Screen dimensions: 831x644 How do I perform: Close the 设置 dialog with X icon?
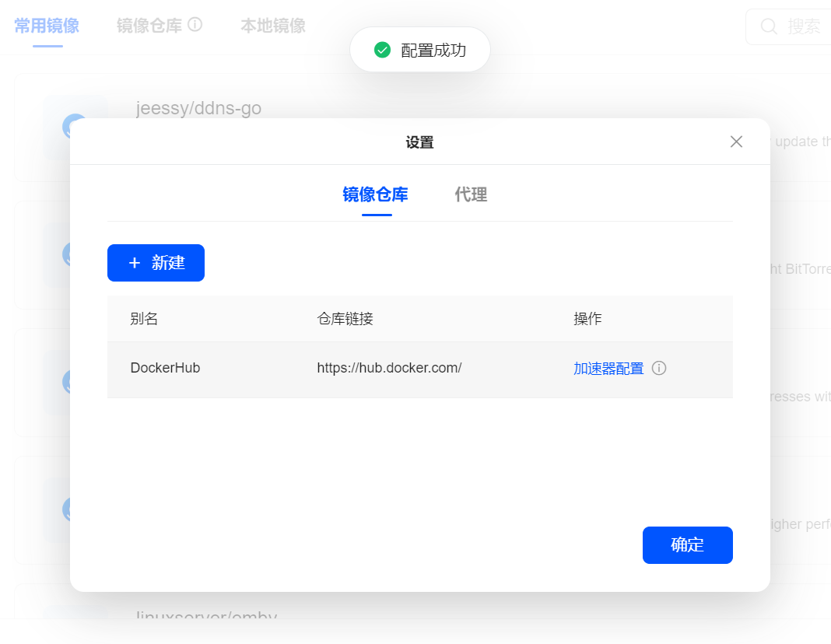pos(736,142)
